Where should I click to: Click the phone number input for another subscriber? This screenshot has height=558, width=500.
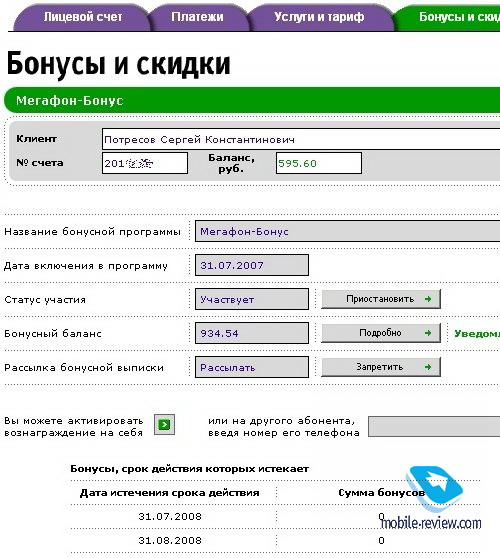pyautogui.click(x=434, y=426)
